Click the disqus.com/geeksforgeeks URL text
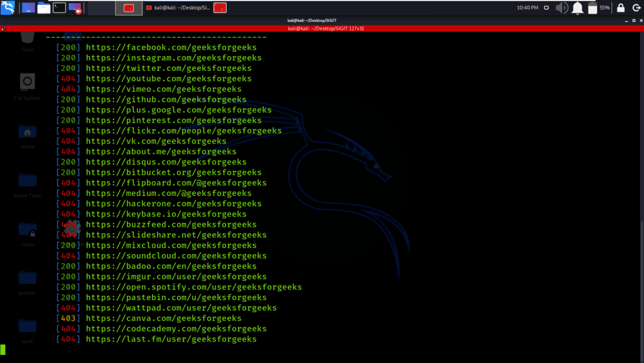644x363 pixels. pos(166,162)
